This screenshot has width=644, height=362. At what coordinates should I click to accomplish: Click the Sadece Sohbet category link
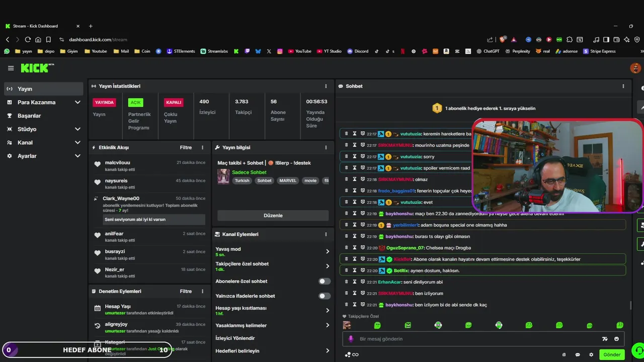(x=249, y=172)
